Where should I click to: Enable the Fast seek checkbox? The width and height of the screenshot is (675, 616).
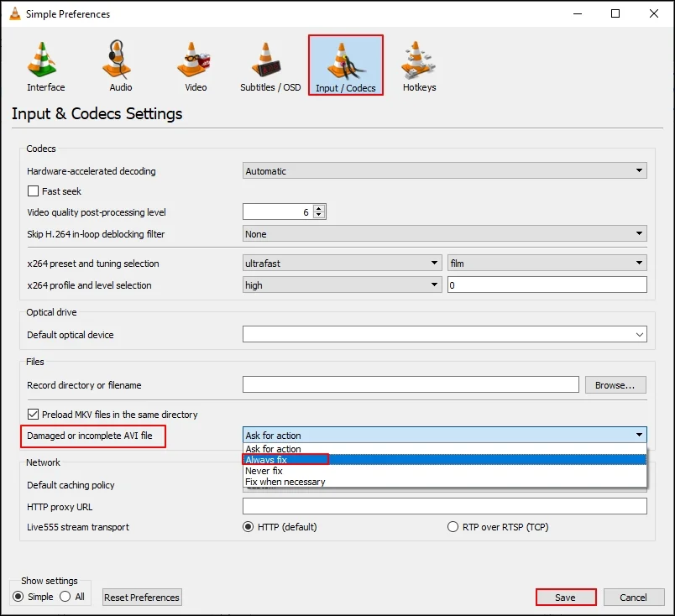tap(34, 191)
